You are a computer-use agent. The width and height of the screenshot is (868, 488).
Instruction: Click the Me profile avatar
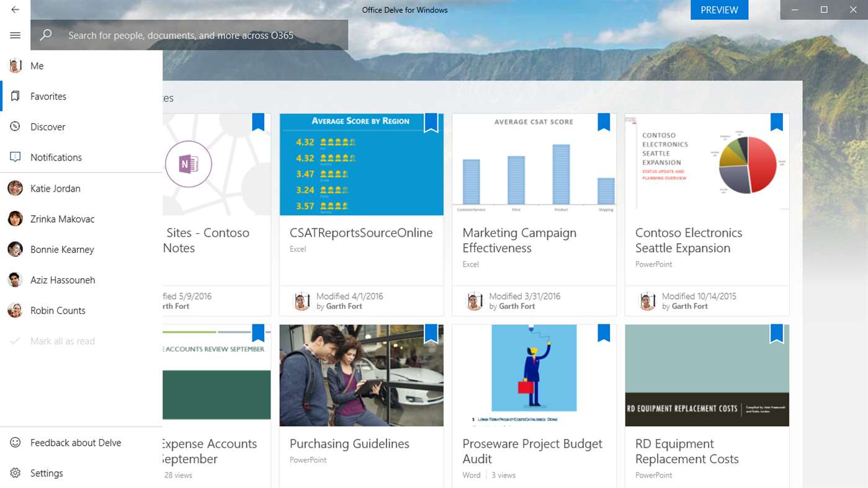pos(15,66)
